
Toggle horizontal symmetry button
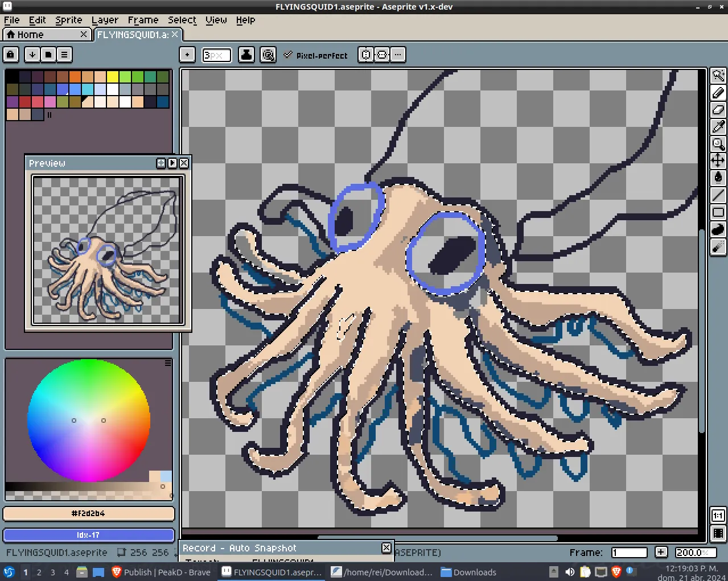[x=366, y=55]
